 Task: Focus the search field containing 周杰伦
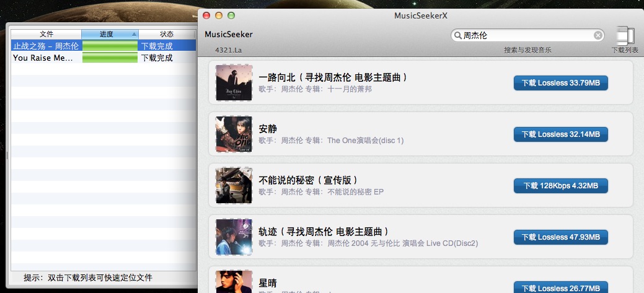click(x=527, y=36)
